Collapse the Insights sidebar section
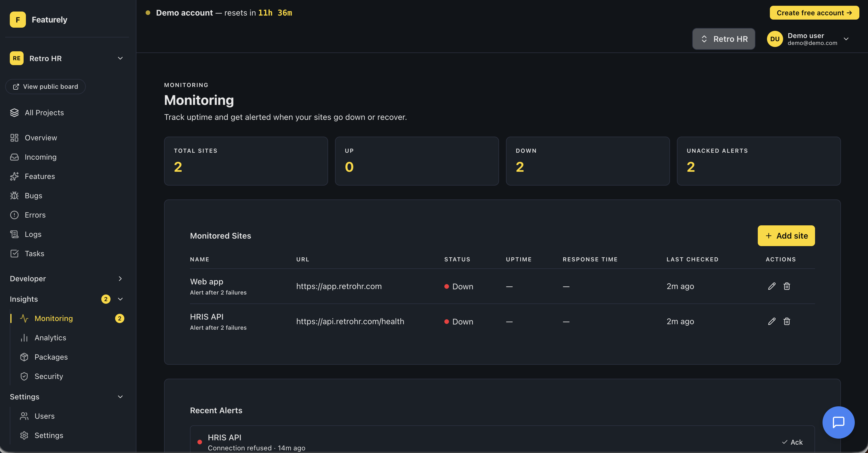868x453 pixels. pos(120,299)
